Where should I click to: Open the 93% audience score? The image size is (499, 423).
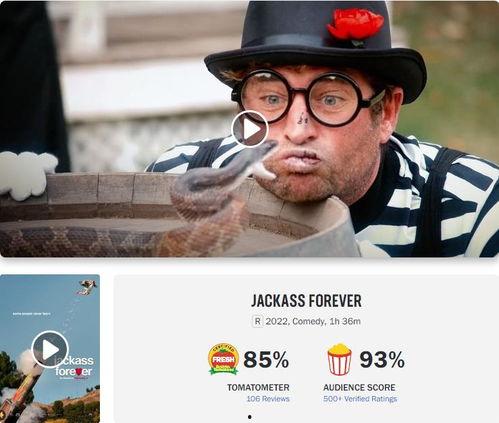pos(382,360)
